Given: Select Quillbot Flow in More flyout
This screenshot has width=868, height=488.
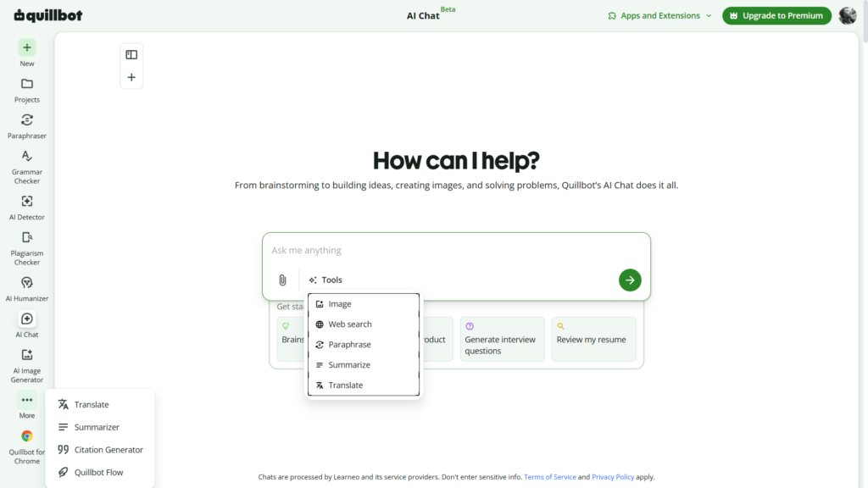Looking at the screenshot, I should coord(100,473).
